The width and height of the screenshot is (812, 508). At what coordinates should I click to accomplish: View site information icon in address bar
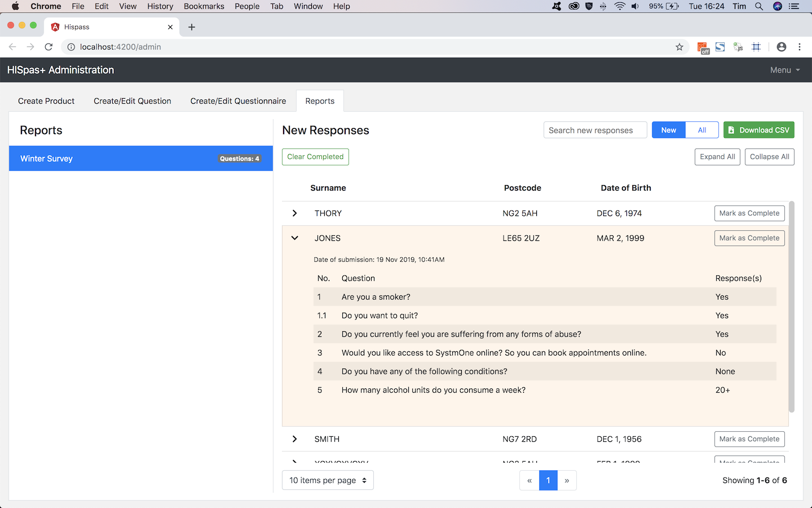(71, 47)
